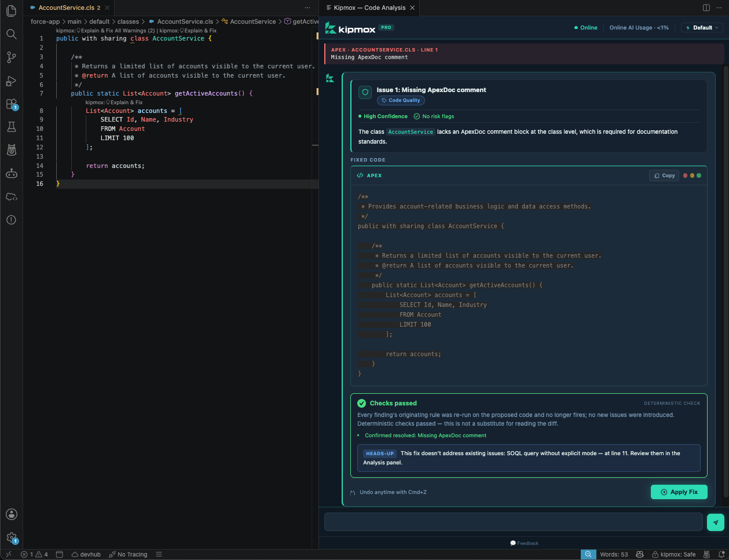
Task: Open the Feedback link
Action: pyautogui.click(x=524, y=543)
